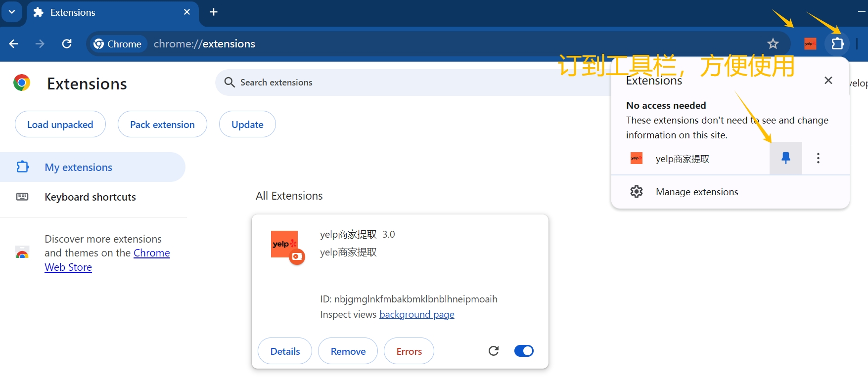The width and height of the screenshot is (868, 378).
Task: View Errors for yelp商家提取
Action: tap(409, 351)
